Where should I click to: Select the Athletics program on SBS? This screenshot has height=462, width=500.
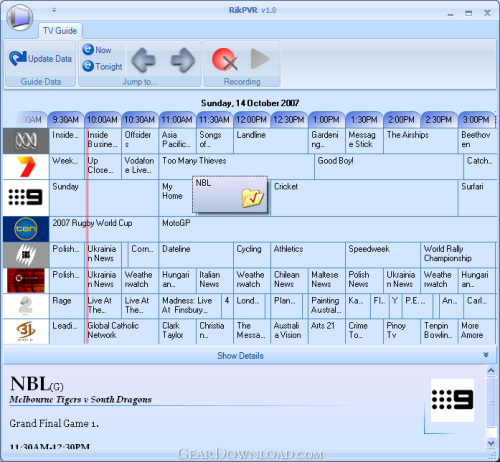pos(308,255)
